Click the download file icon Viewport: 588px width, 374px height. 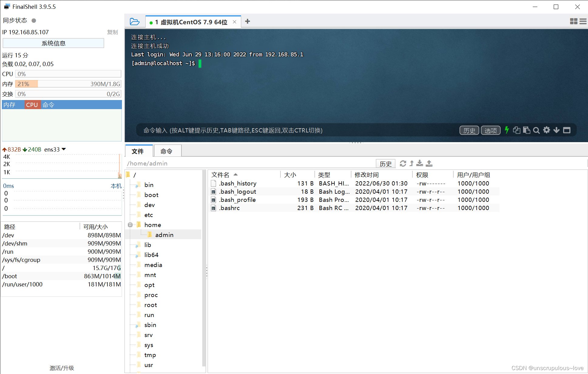point(420,163)
